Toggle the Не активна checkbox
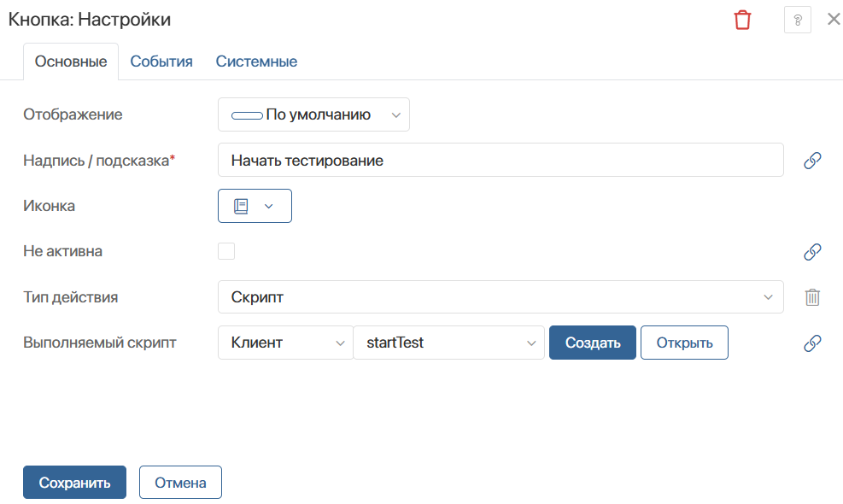 click(x=226, y=251)
